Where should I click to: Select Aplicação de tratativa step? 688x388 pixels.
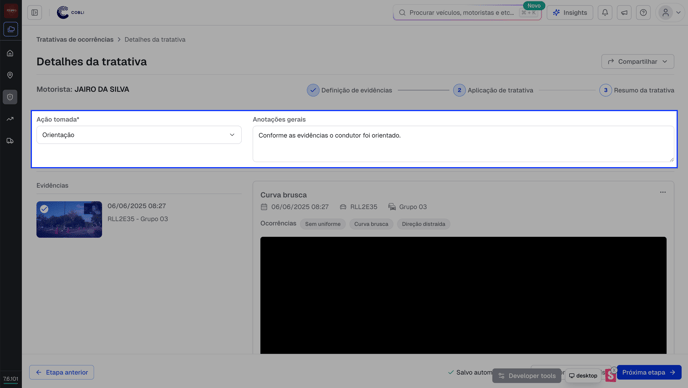click(x=493, y=90)
